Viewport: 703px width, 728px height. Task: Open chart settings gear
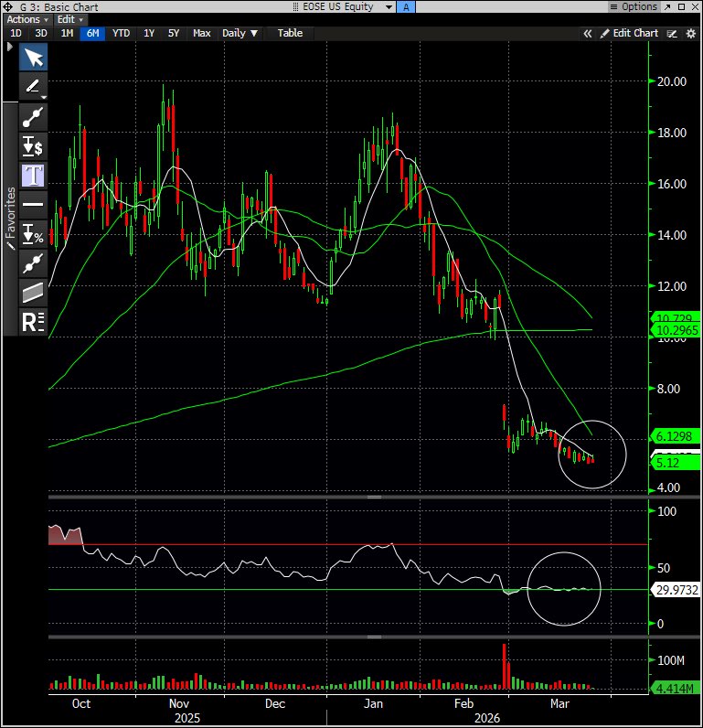tap(691, 34)
